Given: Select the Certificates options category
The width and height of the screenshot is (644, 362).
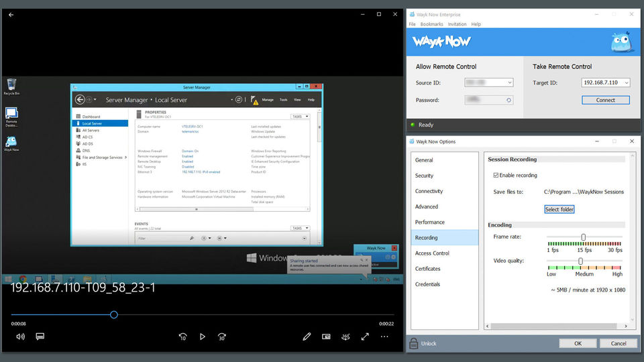Looking at the screenshot, I should tap(445, 269).
